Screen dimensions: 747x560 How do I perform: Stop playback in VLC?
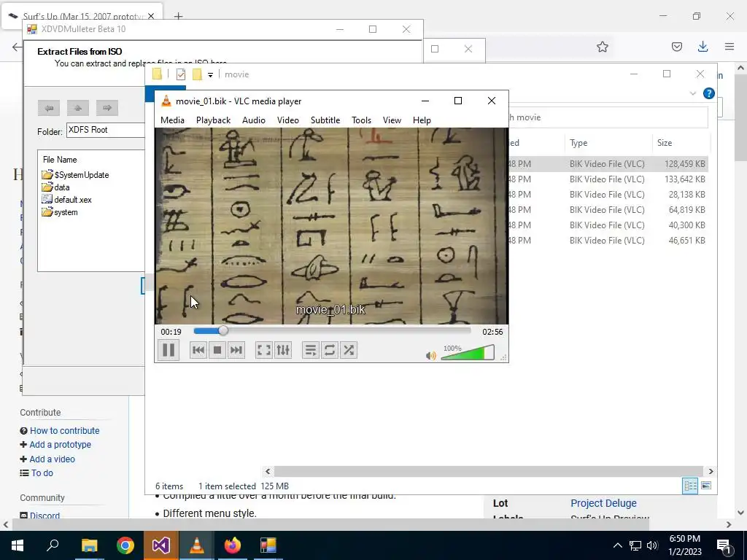pyautogui.click(x=217, y=350)
